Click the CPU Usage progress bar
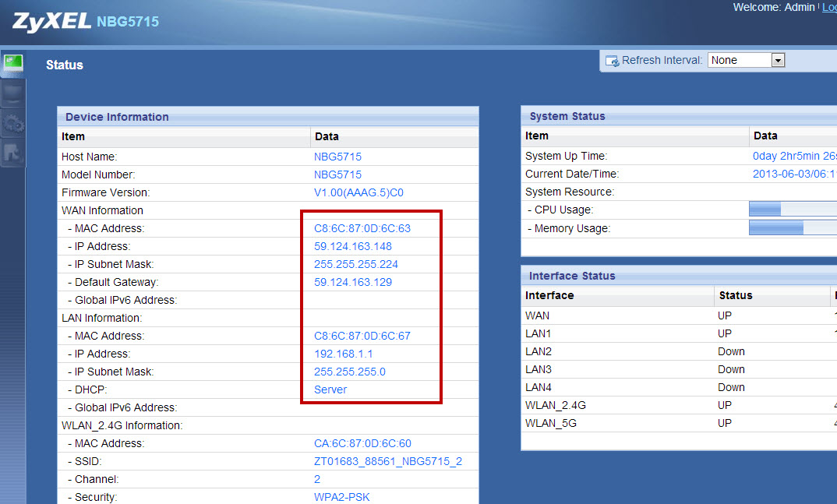This screenshot has height=504, width=837. click(x=793, y=209)
